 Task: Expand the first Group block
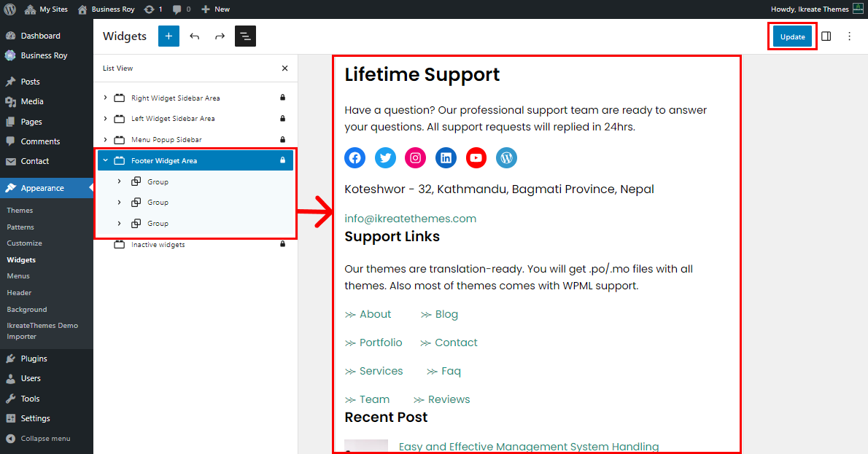pyautogui.click(x=120, y=181)
